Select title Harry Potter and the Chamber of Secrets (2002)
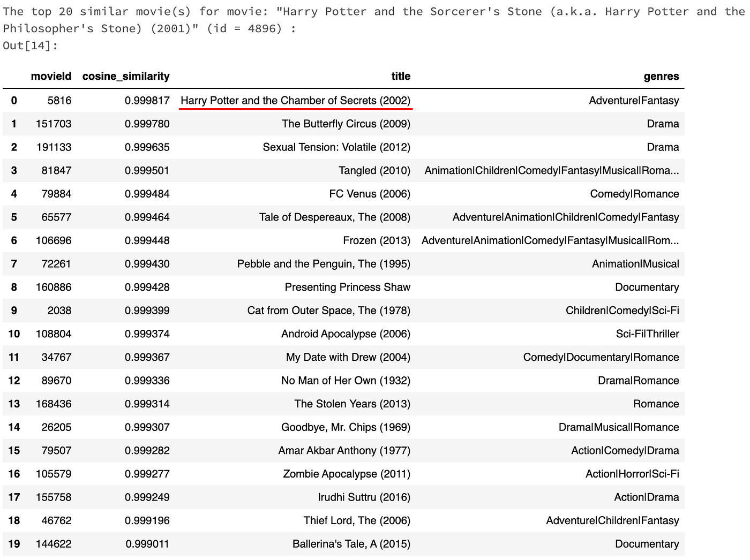This screenshot has height=560, width=750. [x=296, y=101]
